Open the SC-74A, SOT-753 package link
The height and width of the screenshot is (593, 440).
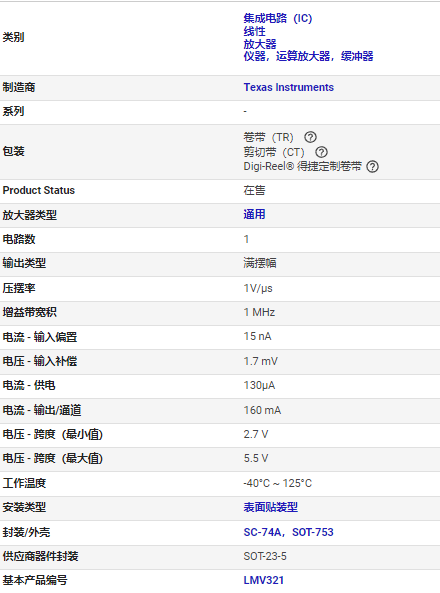click(288, 532)
